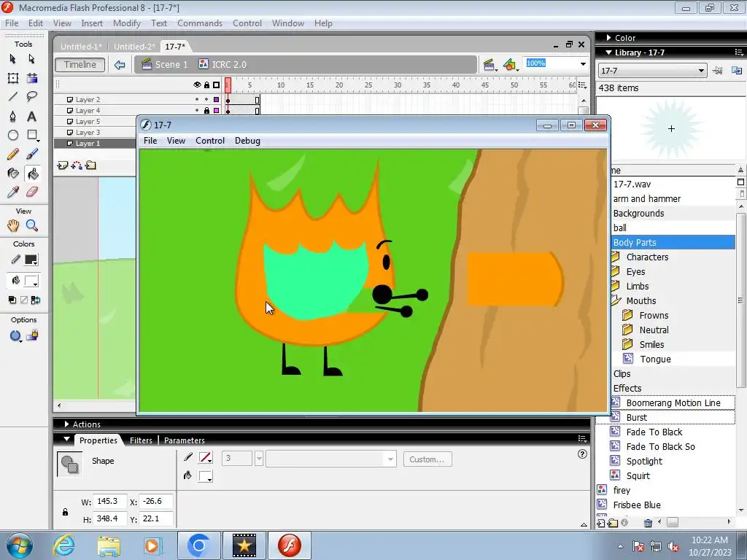Select the Rectangle tool
747x560 pixels.
coord(32,135)
